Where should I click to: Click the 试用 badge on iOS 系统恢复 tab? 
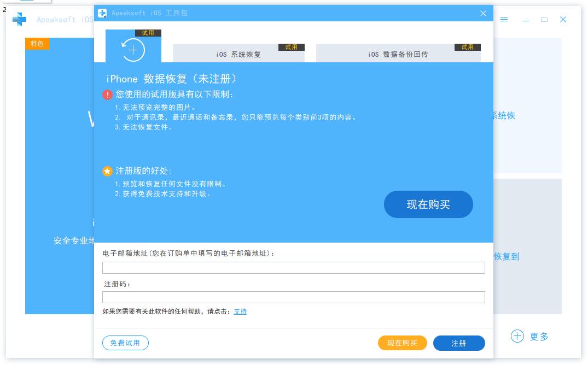[292, 47]
